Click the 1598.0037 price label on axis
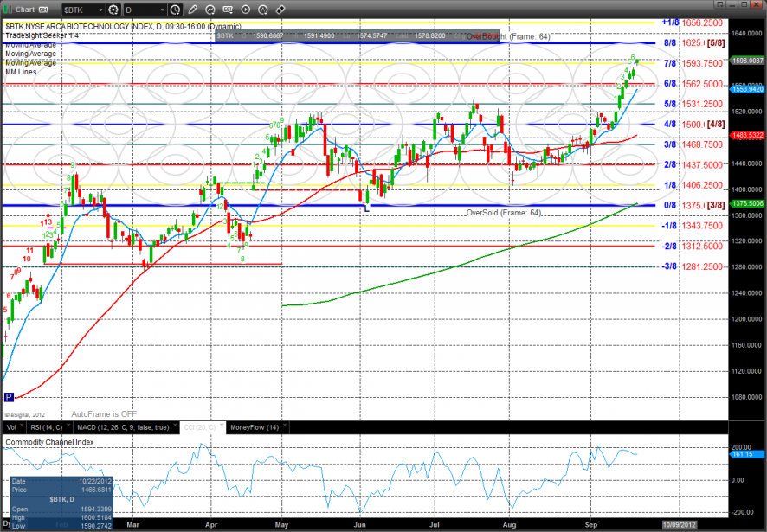The image size is (767, 532). pos(747,61)
